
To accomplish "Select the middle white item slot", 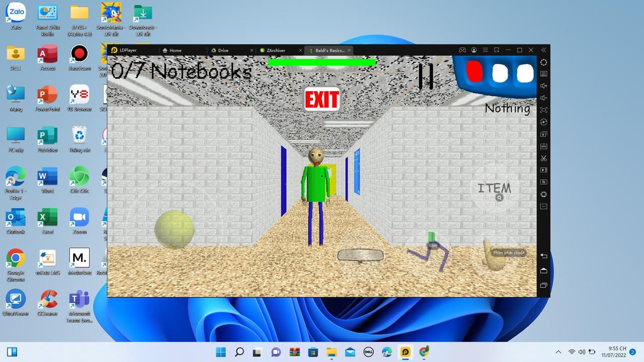I will [x=500, y=73].
